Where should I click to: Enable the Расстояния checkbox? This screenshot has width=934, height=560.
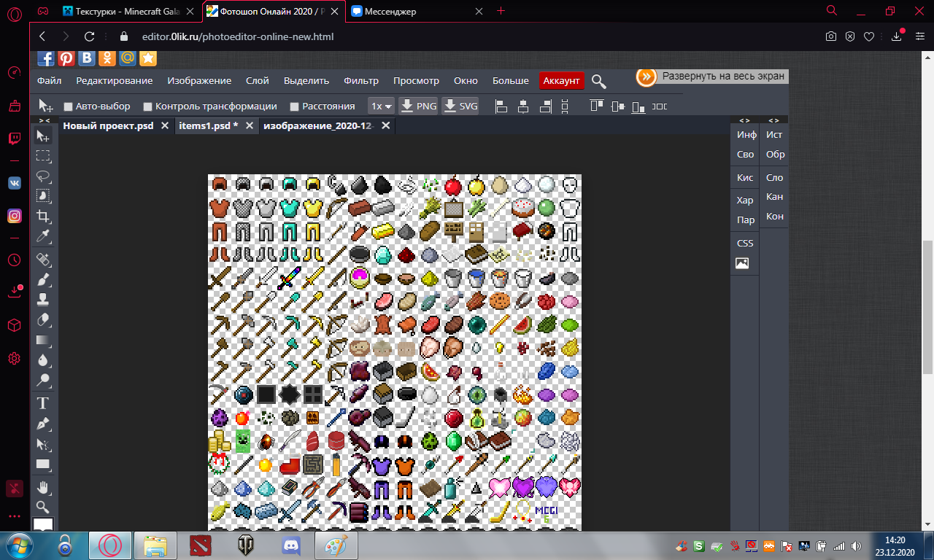tap(295, 106)
